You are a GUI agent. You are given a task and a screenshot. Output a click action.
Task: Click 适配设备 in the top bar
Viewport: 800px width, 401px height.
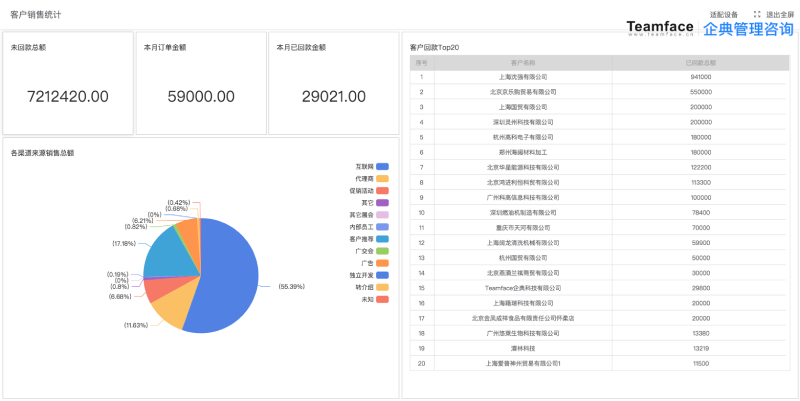tap(724, 15)
